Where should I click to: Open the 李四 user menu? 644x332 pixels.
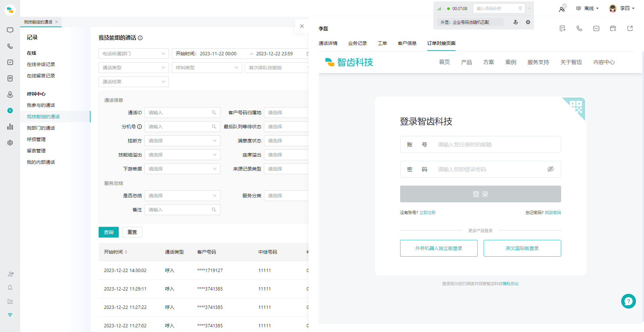click(622, 8)
